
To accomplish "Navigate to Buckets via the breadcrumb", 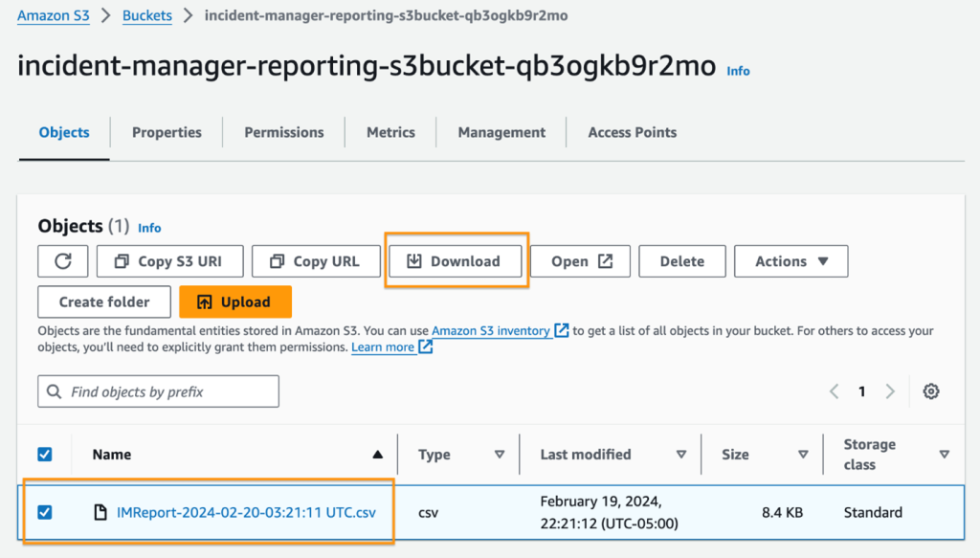I will coord(146,15).
